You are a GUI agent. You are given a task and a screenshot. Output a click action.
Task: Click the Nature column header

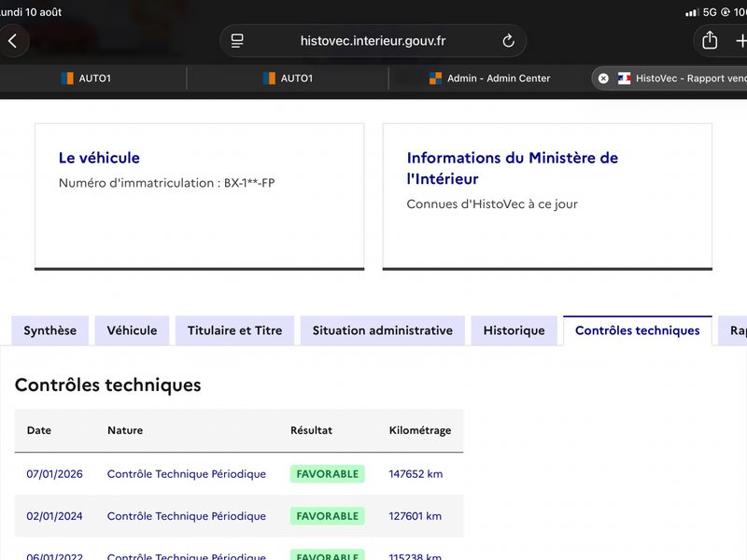coord(125,430)
